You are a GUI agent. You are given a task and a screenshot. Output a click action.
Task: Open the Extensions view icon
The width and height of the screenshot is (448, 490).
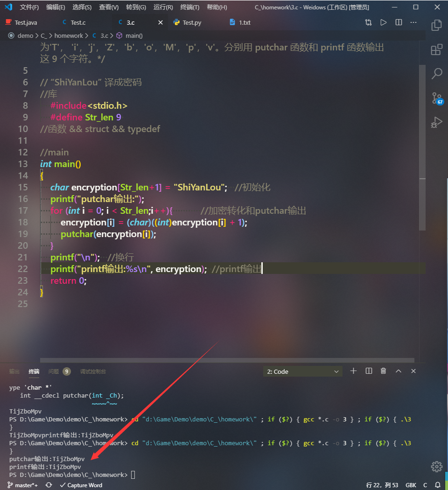[x=436, y=49]
